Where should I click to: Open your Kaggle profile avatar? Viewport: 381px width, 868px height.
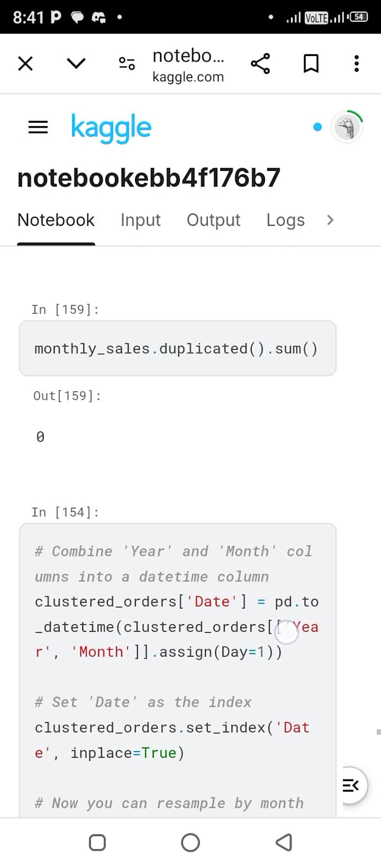coord(348,127)
